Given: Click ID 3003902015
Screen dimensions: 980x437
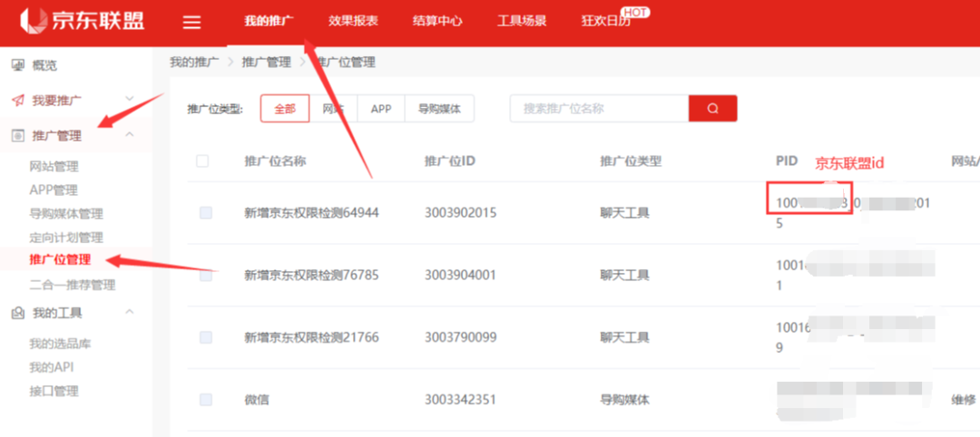Looking at the screenshot, I should click(460, 213).
